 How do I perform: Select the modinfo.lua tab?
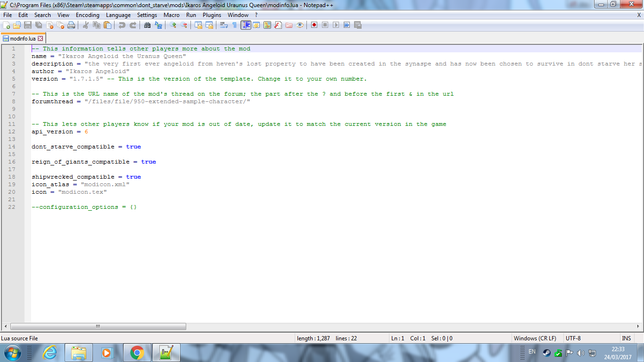point(22,39)
